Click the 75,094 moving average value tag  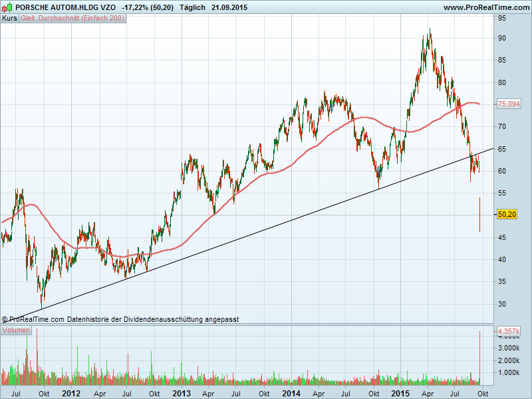[508, 104]
